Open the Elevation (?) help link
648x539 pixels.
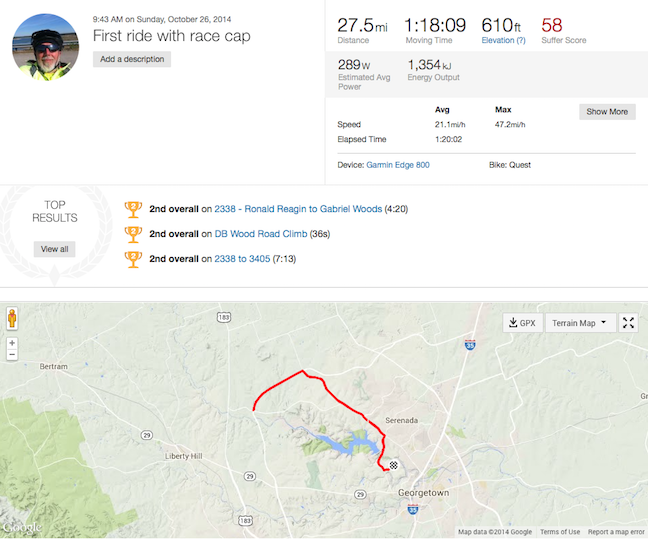pos(503,40)
